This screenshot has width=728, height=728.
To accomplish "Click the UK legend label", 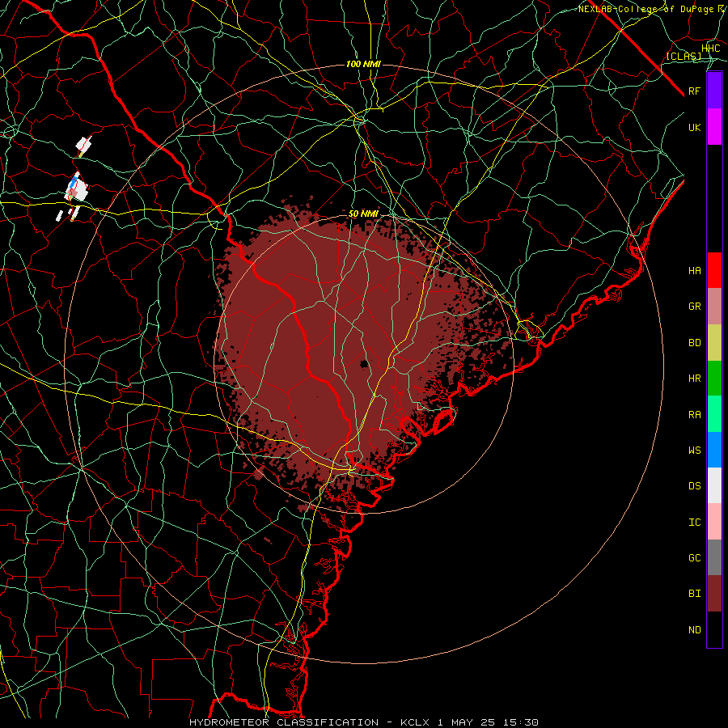I will coord(695,127).
